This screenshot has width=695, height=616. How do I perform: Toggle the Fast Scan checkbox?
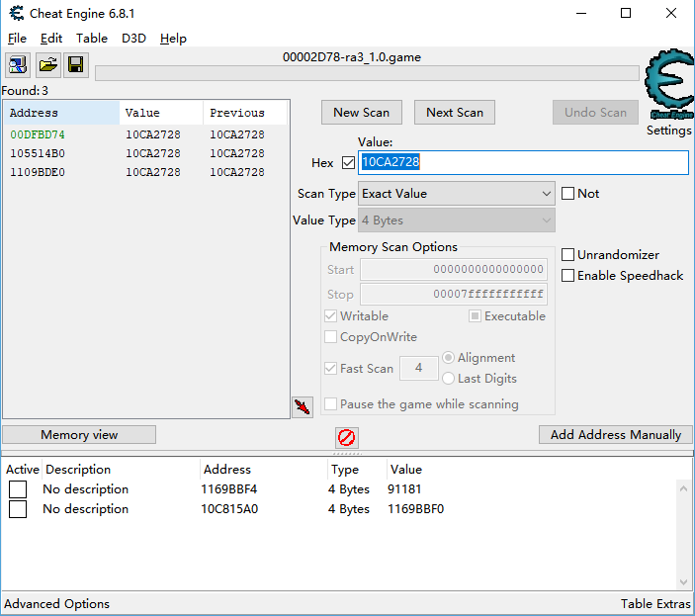[330, 368]
